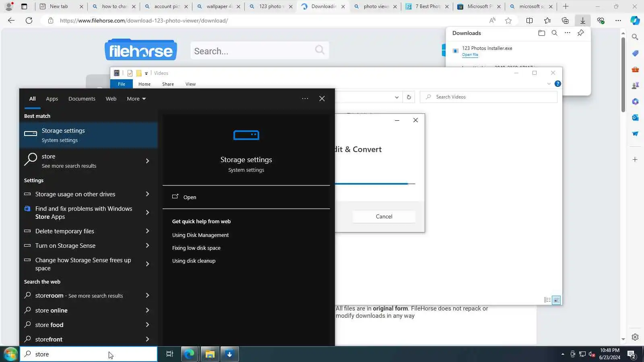Open Shopping icon in Edge sidebar
This screenshot has width=644, height=362.
tap(635, 53)
